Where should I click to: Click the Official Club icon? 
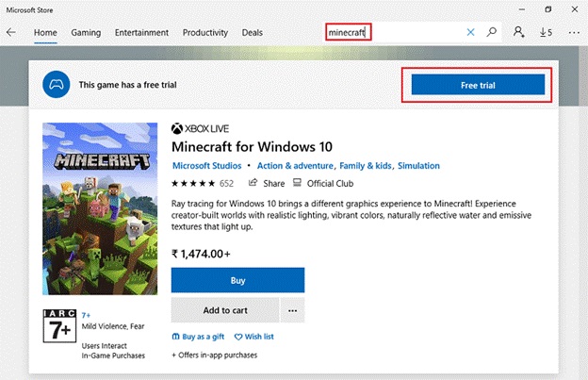tap(297, 183)
